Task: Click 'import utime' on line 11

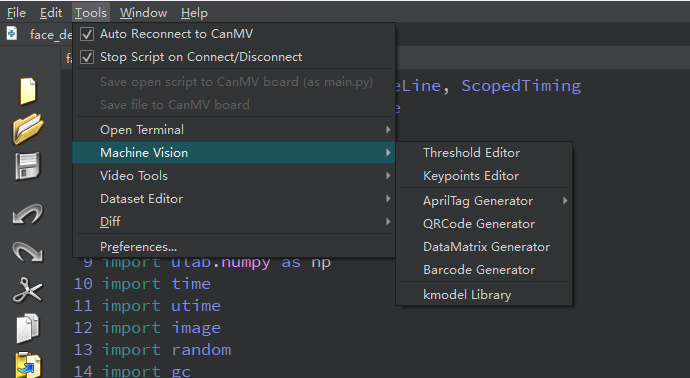Action: 161,306
